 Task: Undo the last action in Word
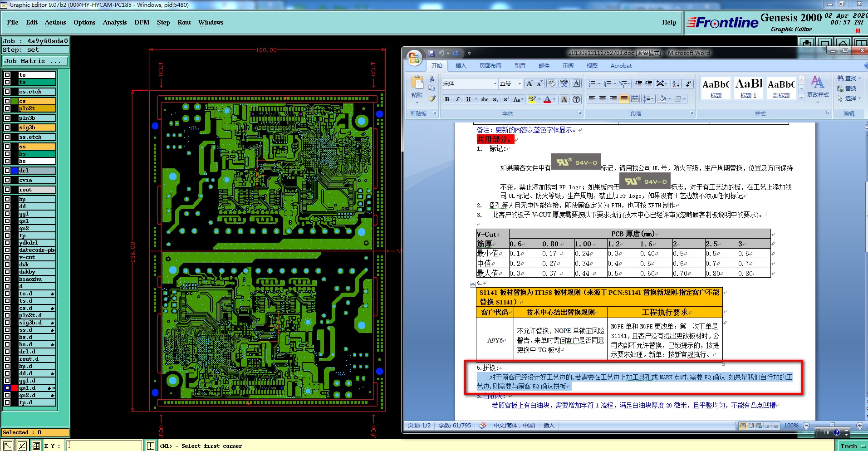point(441,53)
